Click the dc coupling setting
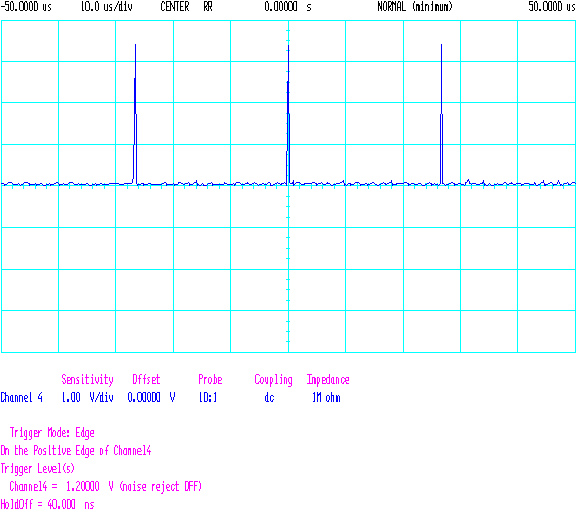 pyautogui.click(x=269, y=397)
